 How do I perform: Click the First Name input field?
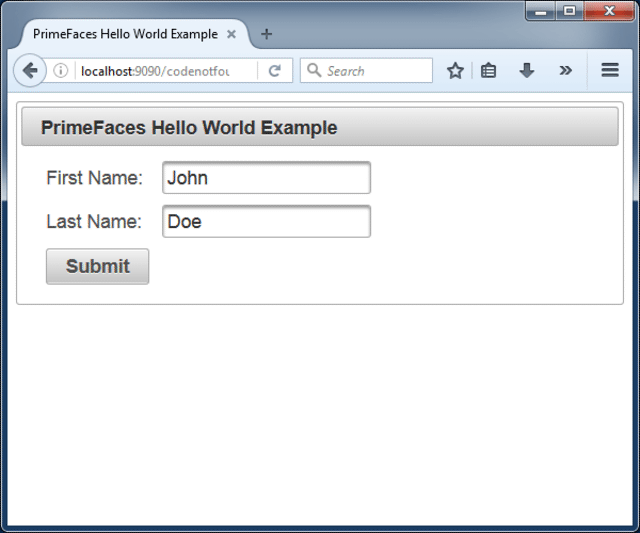[x=267, y=178]
